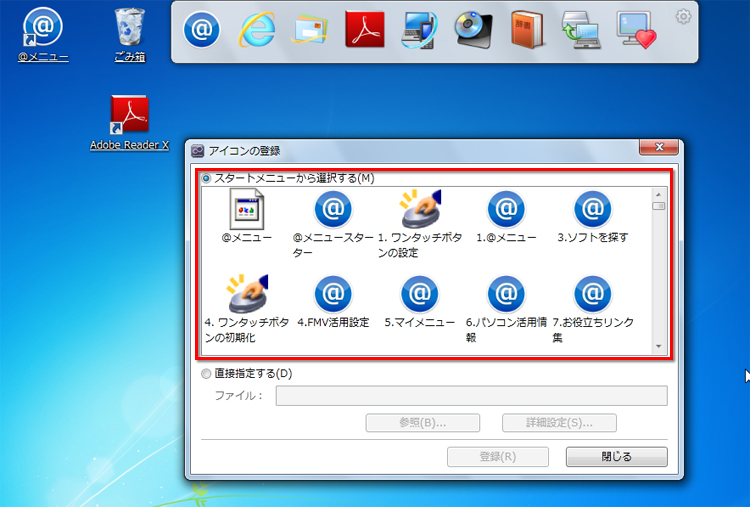The width and height of the screenshot is (750, 507).
Task: Launch Adobe Reader from the launcher bar
Action: pyautogui.click(x=365, y=30)
